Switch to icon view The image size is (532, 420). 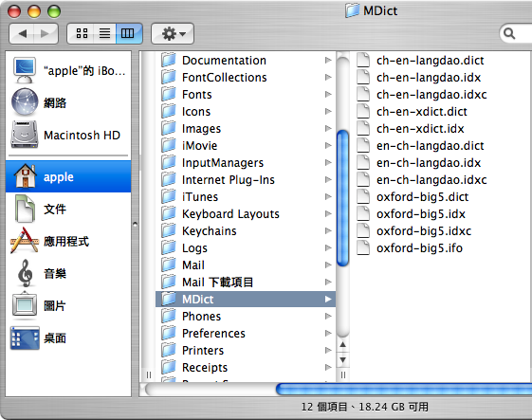point(82,33)
